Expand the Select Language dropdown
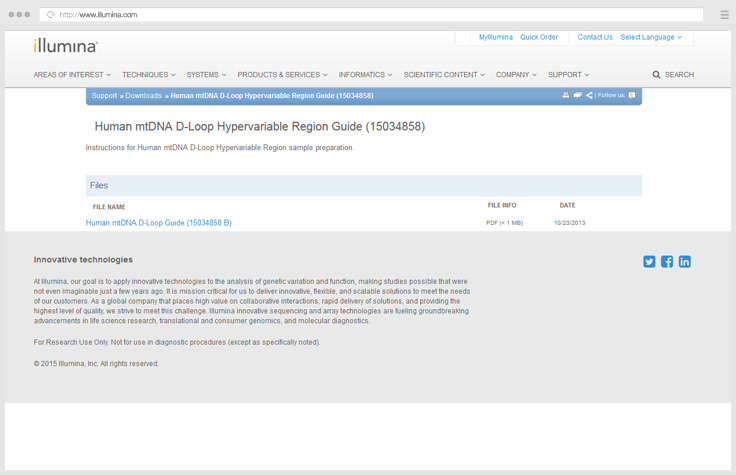 tap(651, 37)
